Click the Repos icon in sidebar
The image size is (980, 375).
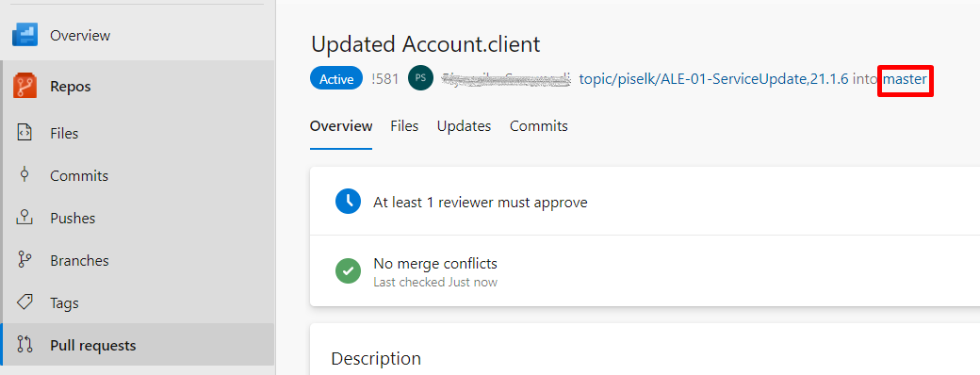click(x=25, y=87)
